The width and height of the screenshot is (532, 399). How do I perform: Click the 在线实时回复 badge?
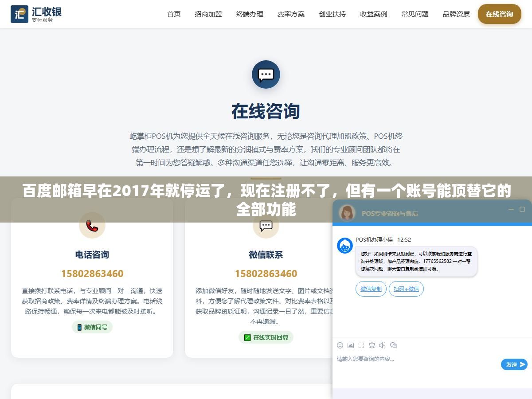pyautogui.click(x=266, y=337)
